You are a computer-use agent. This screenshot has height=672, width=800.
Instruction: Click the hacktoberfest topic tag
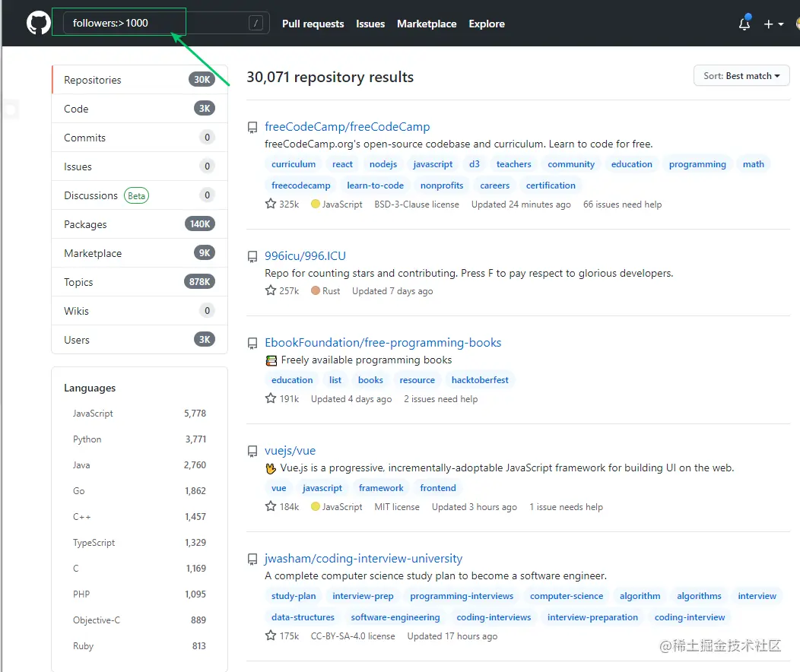tap(480, 380)
